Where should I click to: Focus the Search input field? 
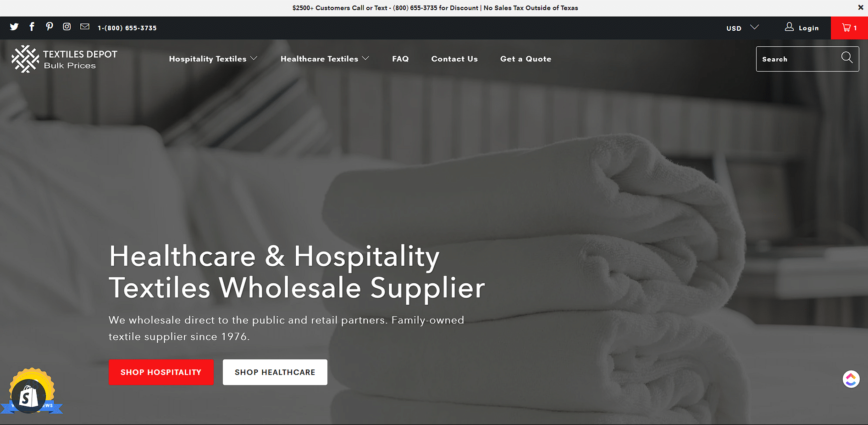pos(798,59)
